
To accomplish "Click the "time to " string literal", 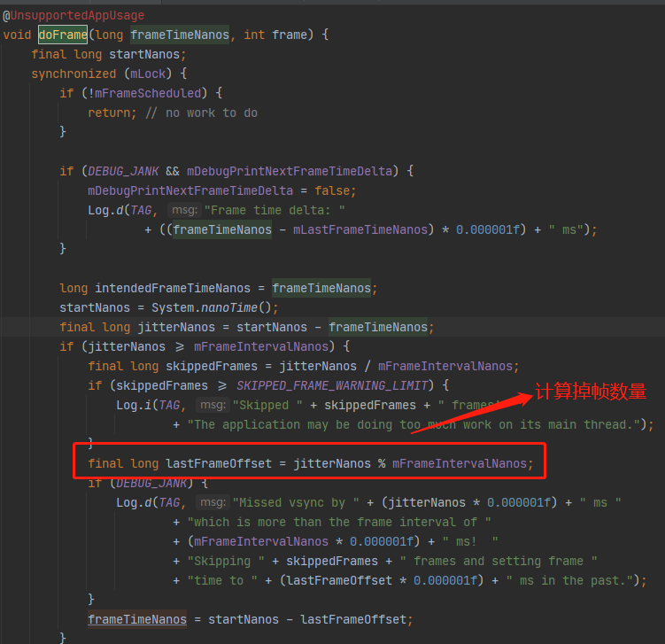I will pos(221,581).
